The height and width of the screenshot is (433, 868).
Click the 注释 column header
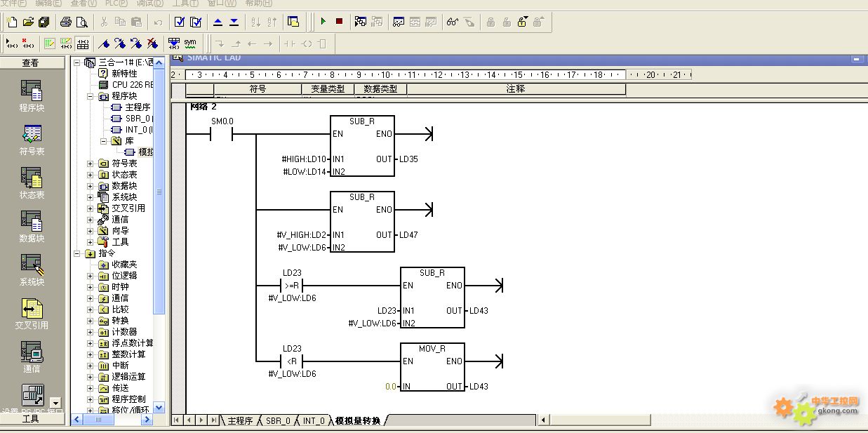pos(516,89)
